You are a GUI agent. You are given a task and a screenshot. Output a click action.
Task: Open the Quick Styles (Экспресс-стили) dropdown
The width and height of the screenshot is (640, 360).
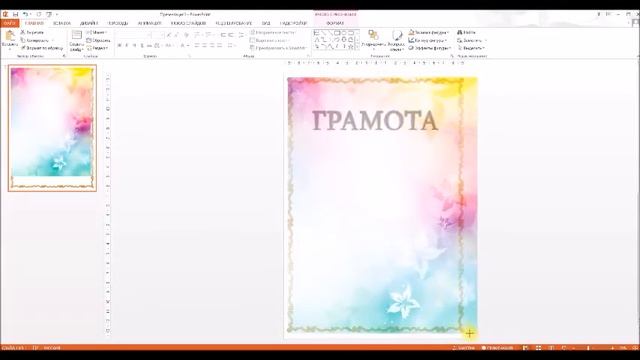396,40
